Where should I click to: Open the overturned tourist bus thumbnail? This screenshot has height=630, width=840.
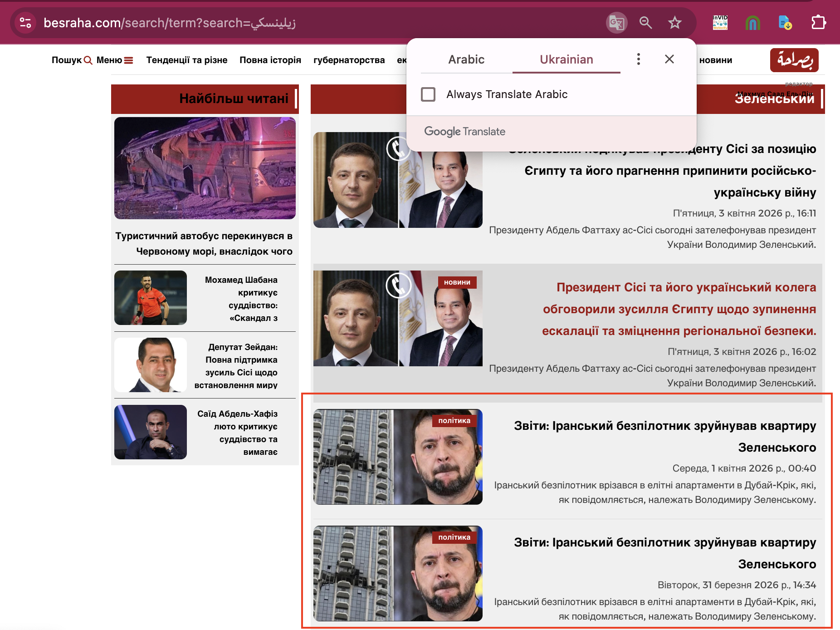pyautogui.click(x=205, y=168)
